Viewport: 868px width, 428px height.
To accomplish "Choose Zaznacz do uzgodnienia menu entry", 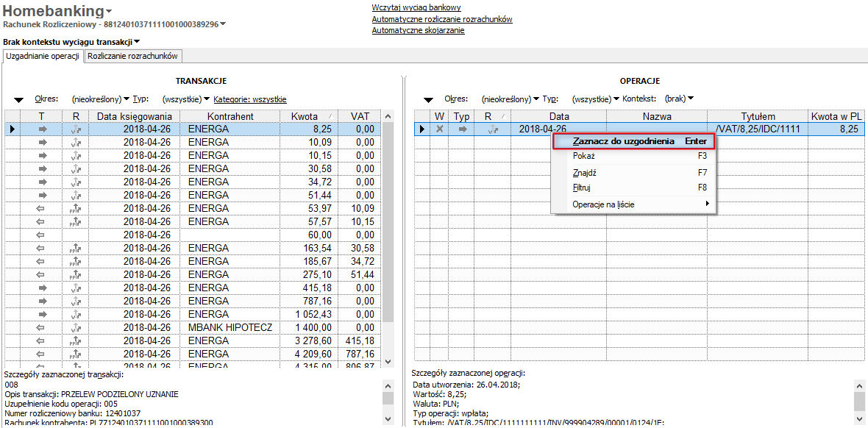I will click(633, 141).
